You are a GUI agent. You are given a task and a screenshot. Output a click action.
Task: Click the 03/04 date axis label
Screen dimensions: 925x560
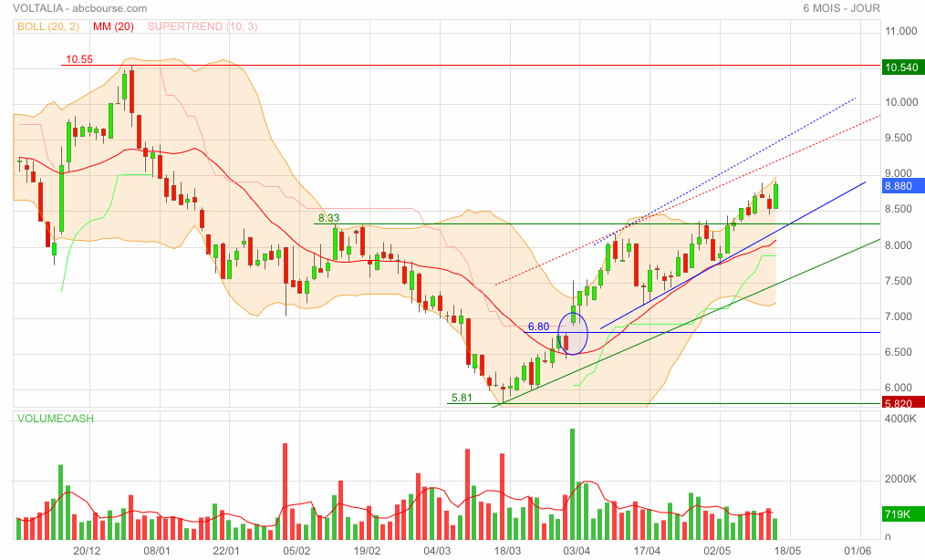coord(577,551)
